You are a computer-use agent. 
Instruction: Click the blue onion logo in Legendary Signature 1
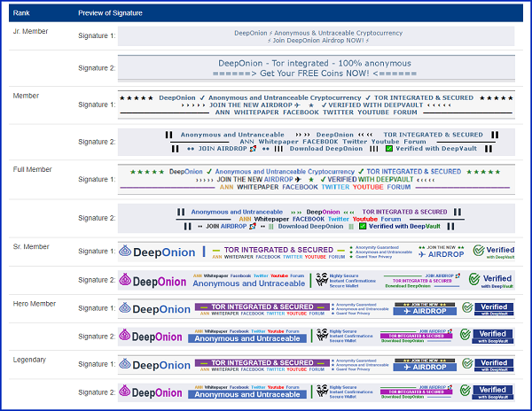[x=125, y=363]
